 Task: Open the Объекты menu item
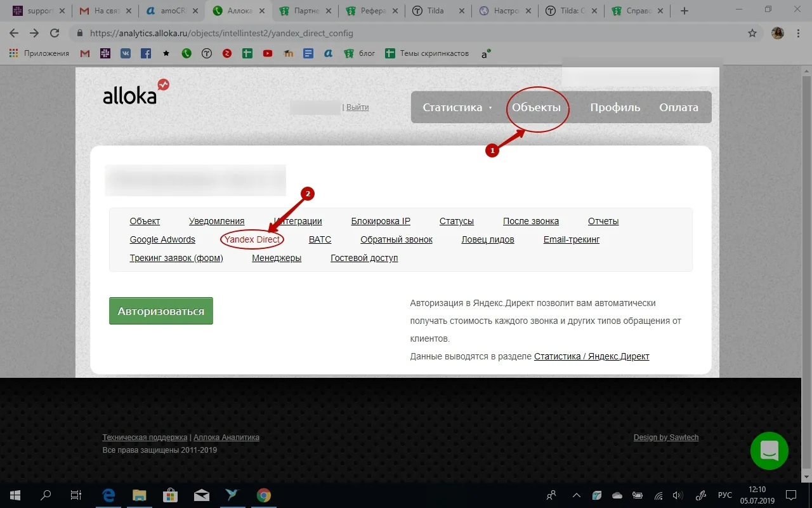(x=537, y=107)
